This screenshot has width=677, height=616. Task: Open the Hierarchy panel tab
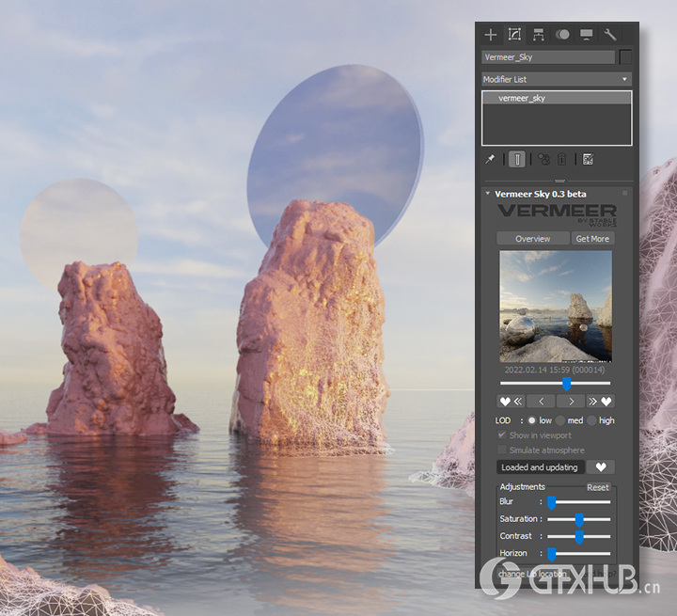point(539,35)
